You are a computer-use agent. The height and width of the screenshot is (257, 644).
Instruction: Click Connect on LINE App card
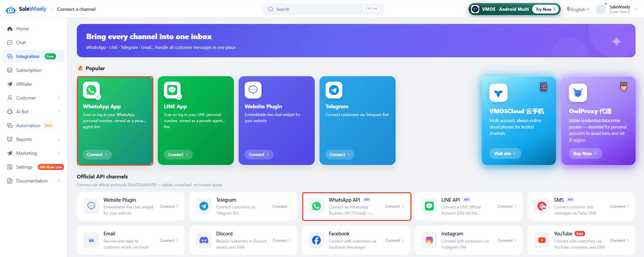pyautogui.click(x=178, y=154)
